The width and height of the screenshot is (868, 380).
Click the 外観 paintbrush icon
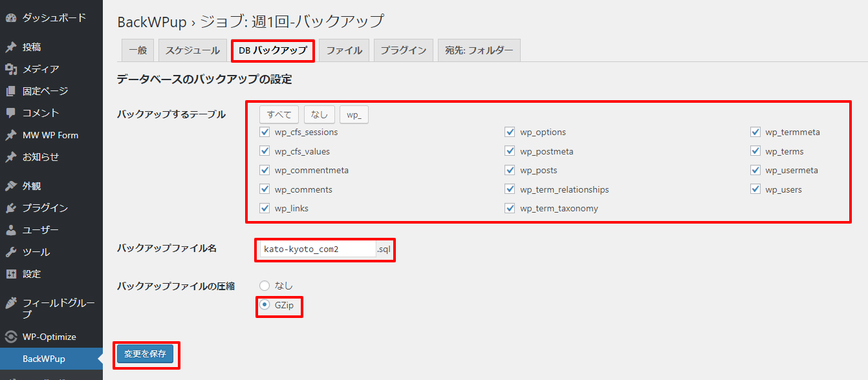(x=10, y=186)
